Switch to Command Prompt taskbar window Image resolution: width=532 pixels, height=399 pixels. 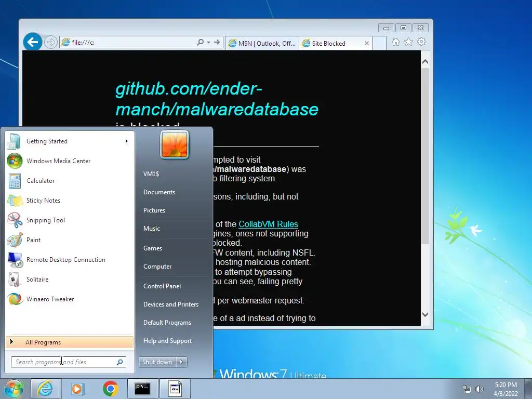click(142, 389)
